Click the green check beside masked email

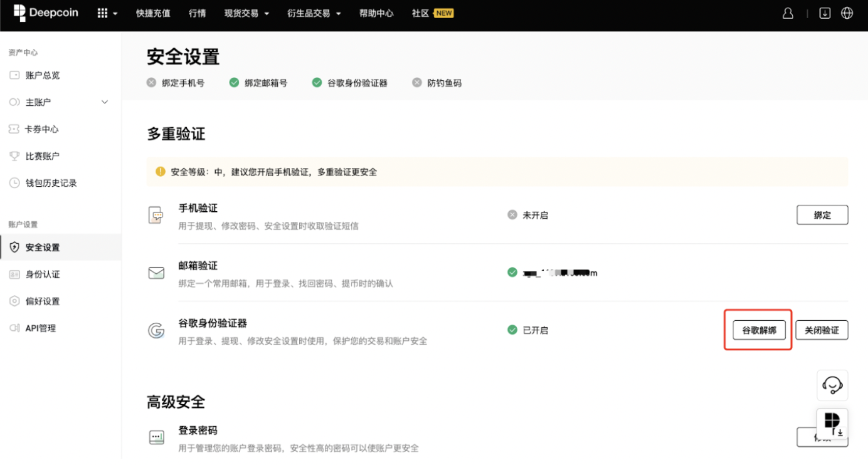(512, 273)
